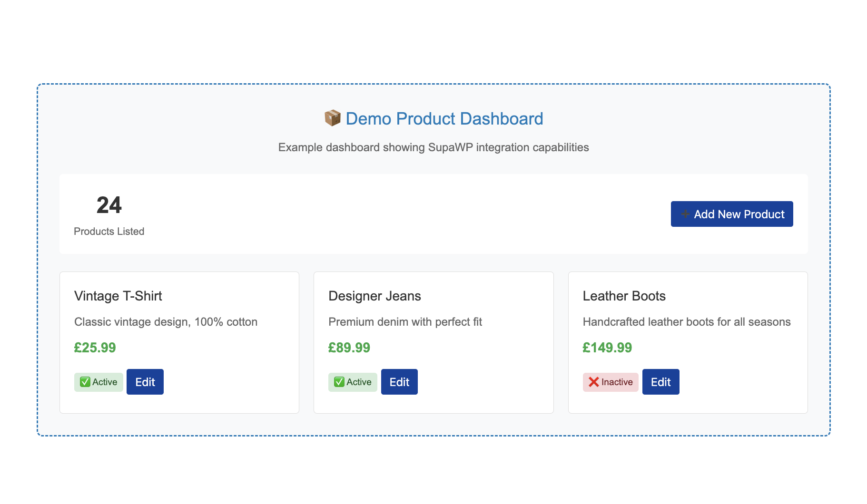This screenshot has width=867, height=504.
Task: Select the Vintage T-Shirt product title
Action: coord(118,296)
